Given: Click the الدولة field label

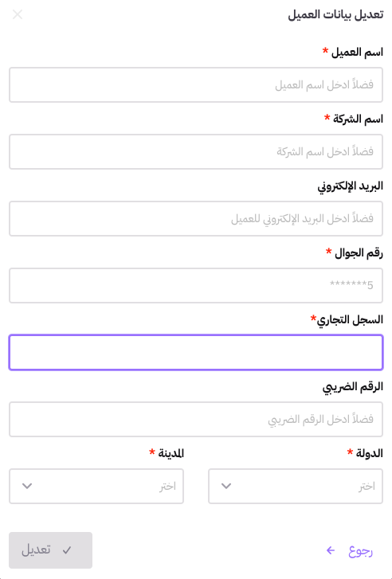Looking at the screenshot, I should tap(370, 453).
